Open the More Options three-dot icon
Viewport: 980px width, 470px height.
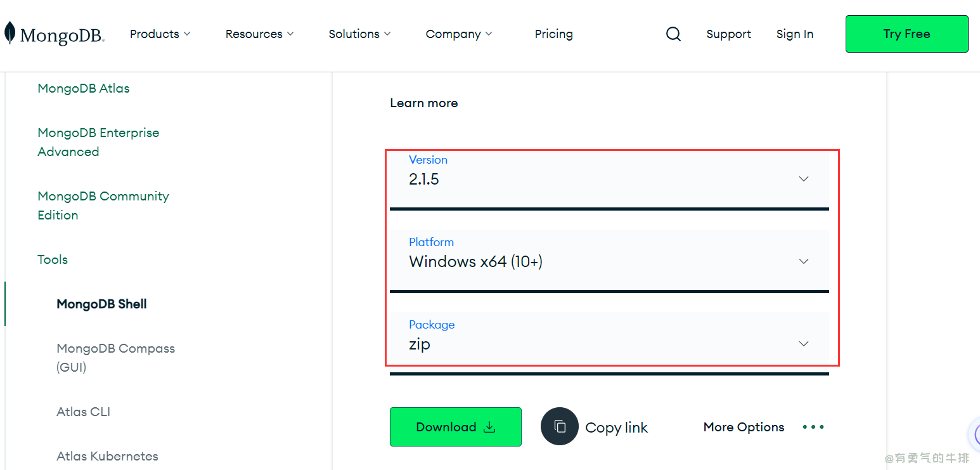coord(813,427)
